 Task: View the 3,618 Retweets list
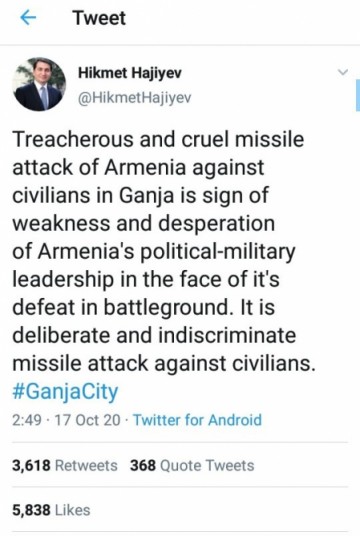pyautogui.click(x=65, y=466)
